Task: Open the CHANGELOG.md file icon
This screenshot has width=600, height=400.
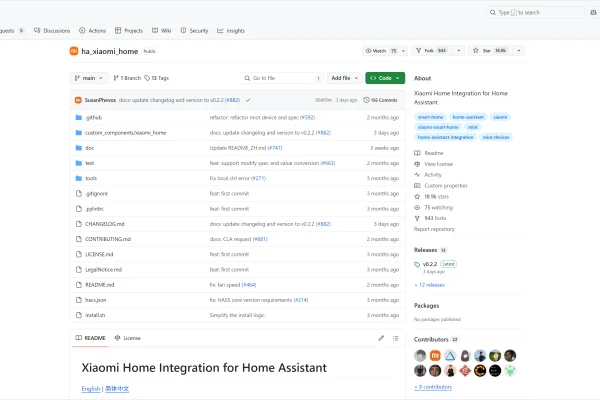Action: 79,224
